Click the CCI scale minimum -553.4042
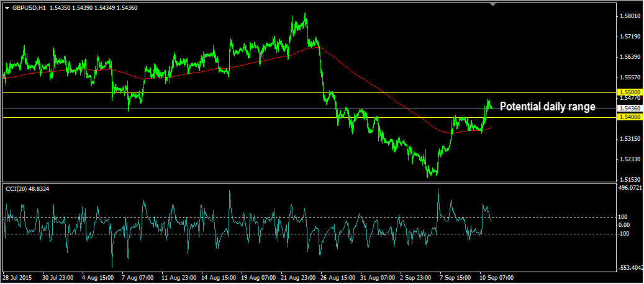This screenshot has width=644, height=284. tap(630, 268)
